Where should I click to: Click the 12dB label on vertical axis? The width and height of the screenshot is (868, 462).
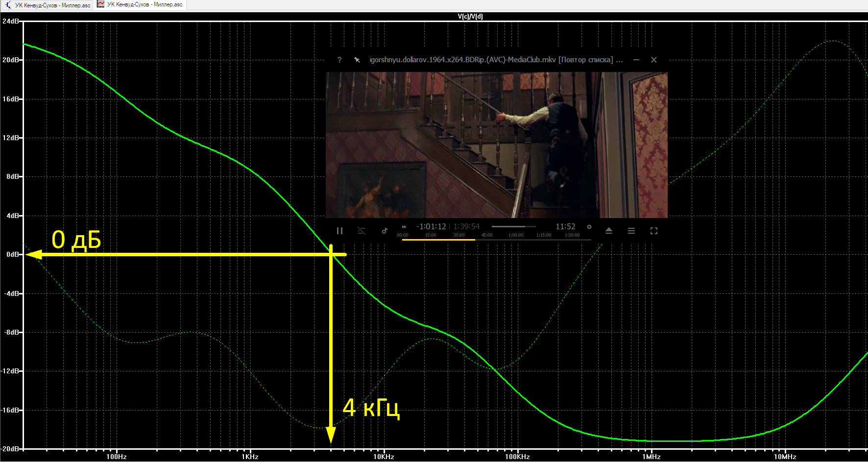[10, 138]
